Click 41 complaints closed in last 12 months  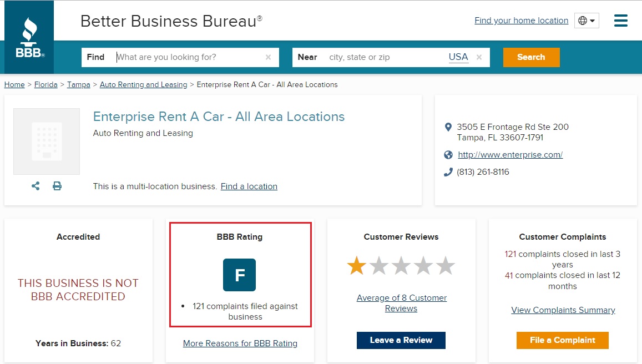click(x=563, y=281)
